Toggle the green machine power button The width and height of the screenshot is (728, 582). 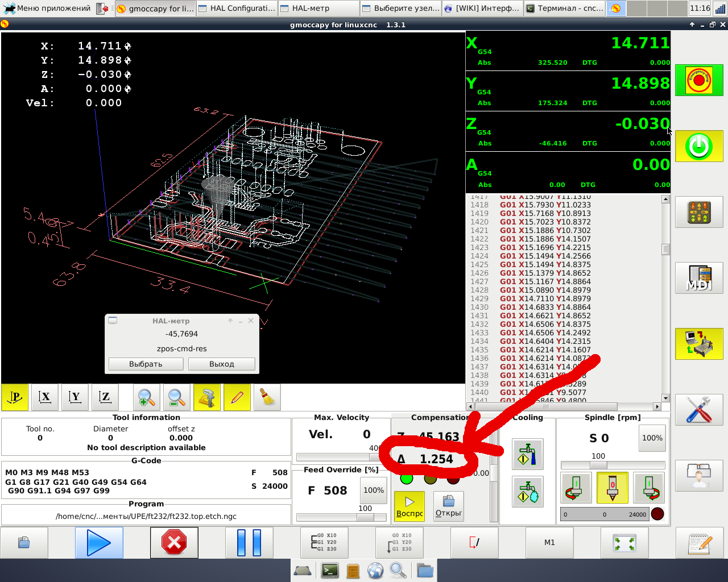point(699,146)
